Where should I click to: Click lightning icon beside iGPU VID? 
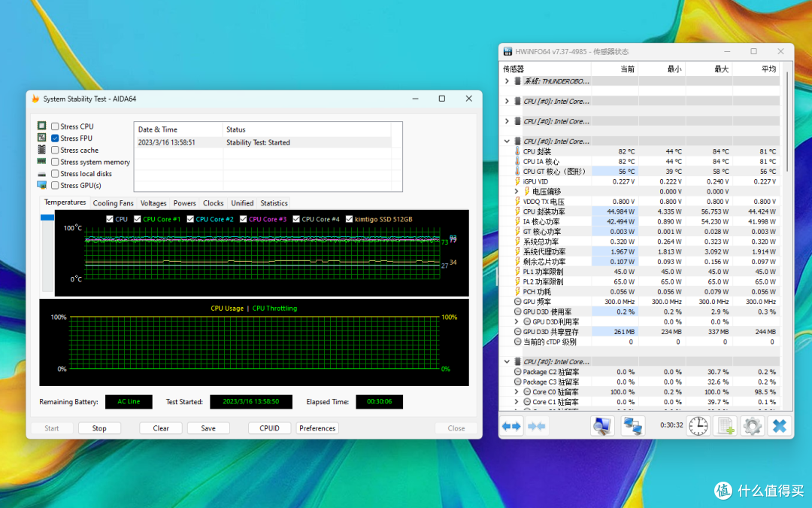click(517, 181)
